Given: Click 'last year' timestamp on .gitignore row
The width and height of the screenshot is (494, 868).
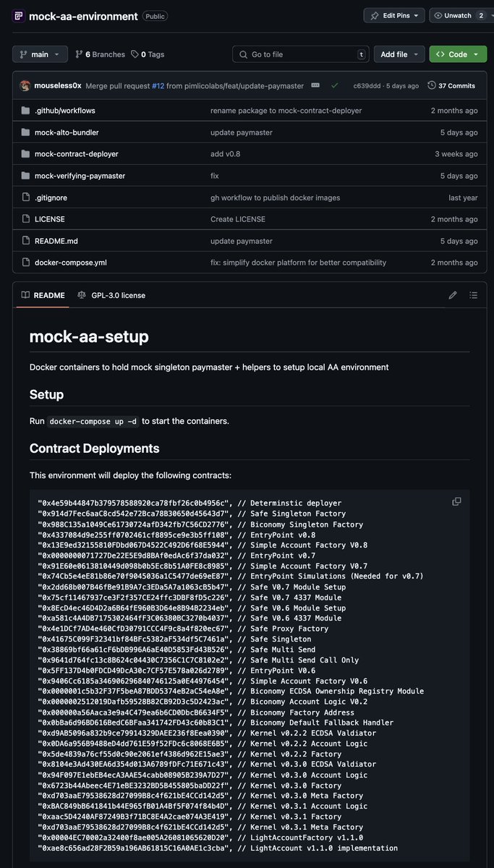Looking at the screenshot, I should 463,197.
